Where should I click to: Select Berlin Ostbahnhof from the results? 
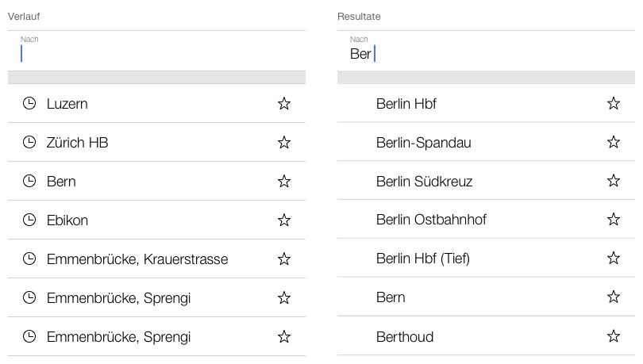[431, 220]
